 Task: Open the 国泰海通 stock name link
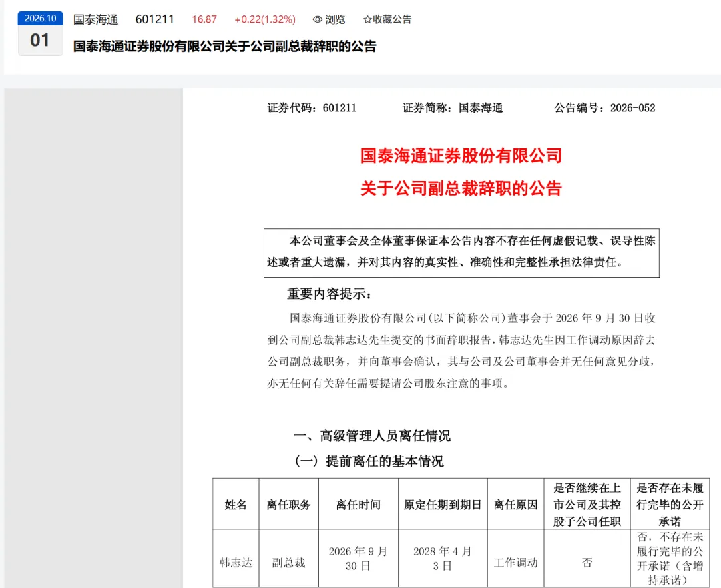click(95, 20)
